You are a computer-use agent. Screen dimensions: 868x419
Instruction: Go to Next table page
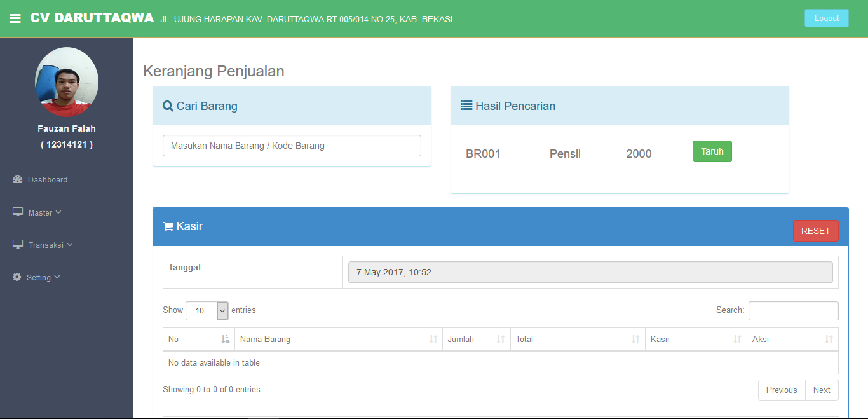click(822, 390)
